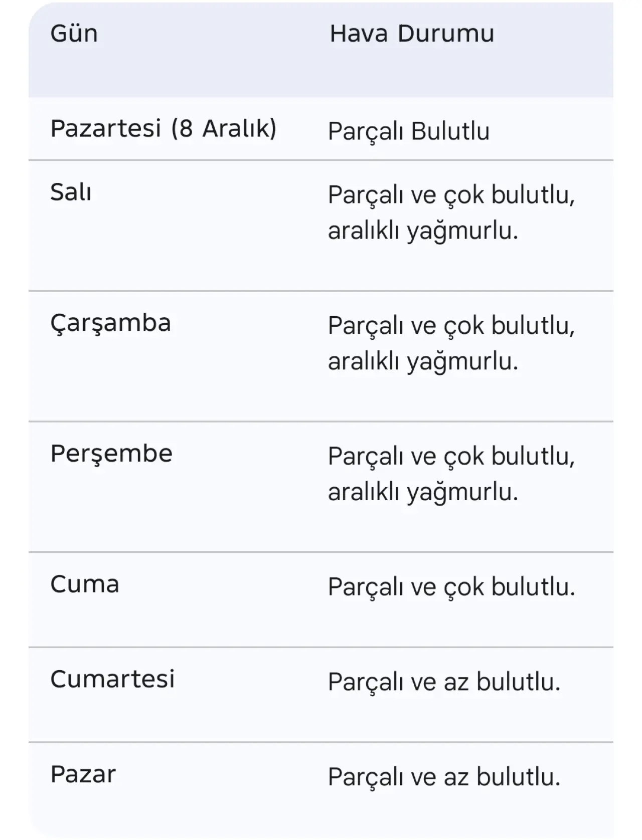
Task: Click the weather forecast text for Cumartesi
Action: pyautogui.click(x=444, y=682)
